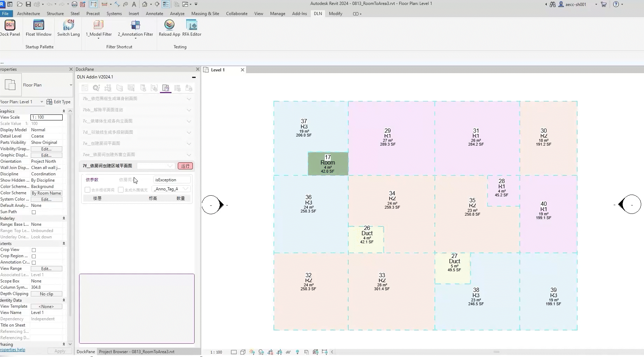
Task: Click Crop View icon in view control bar
Action: pyautogui.click(x=270, y=352)
